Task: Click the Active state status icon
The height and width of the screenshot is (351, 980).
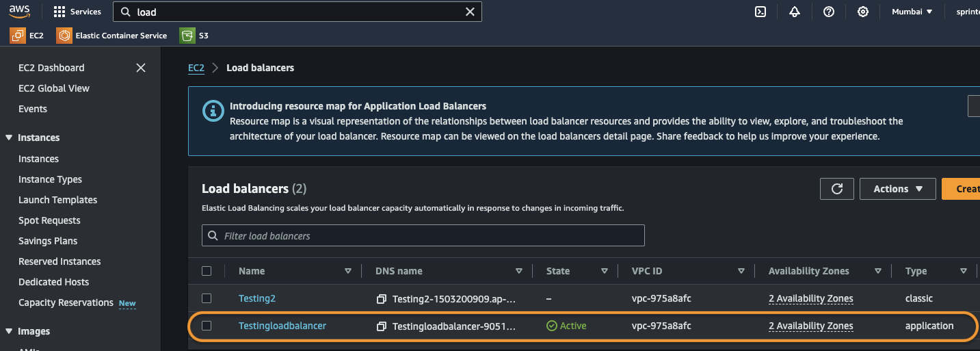Action: 552,326
